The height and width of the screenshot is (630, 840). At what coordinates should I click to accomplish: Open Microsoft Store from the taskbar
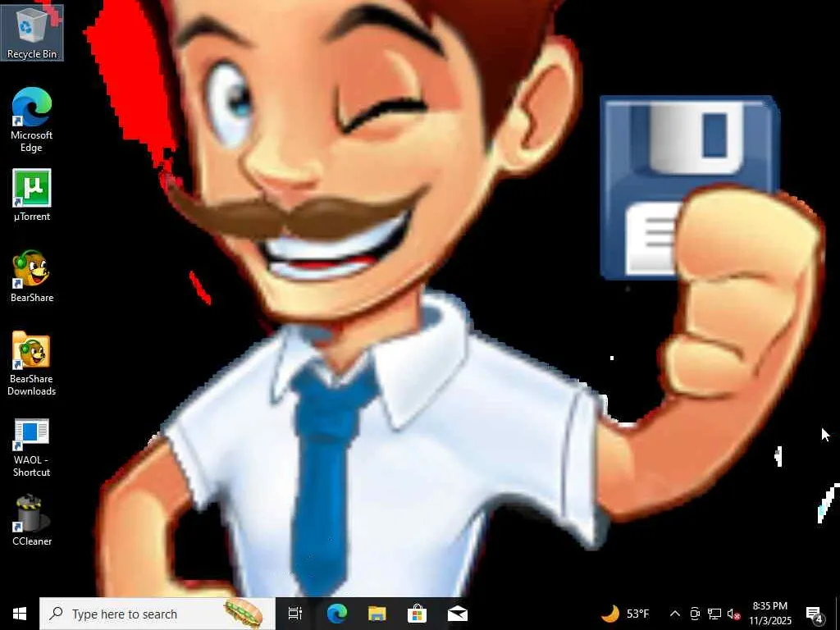click(x=417, y=614)
